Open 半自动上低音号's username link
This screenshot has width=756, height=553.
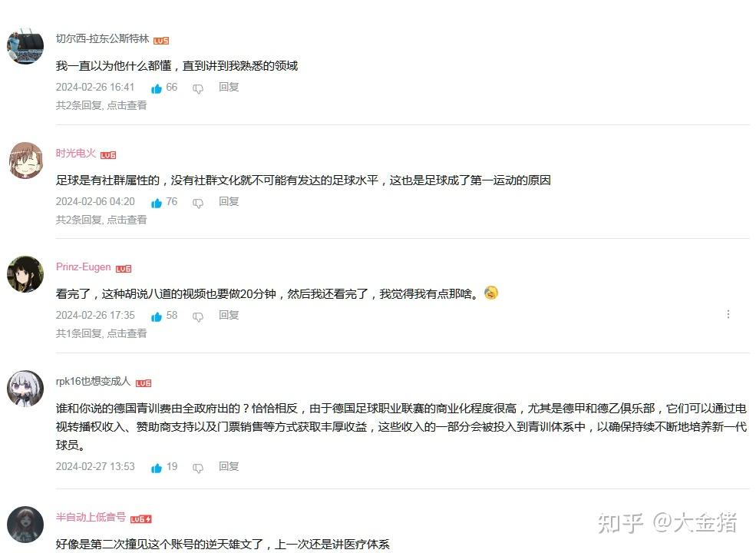coord(91,518)
